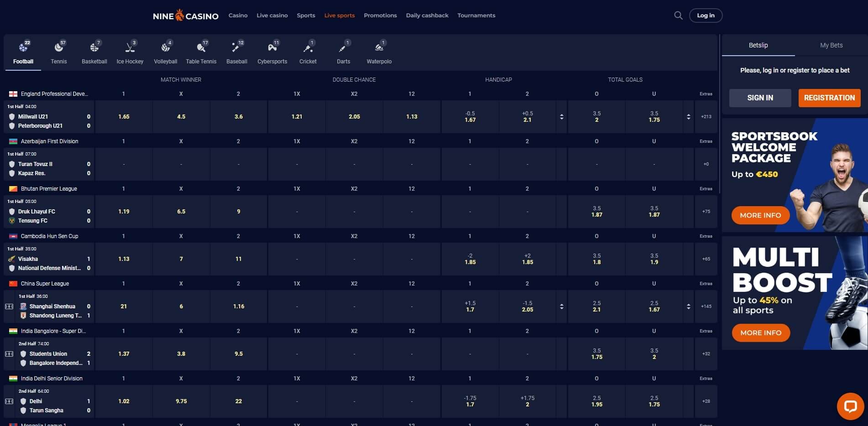868x426 pixels.
Task: Pick Millwall U21 win odds 1.65
Action: pos(124,117)
